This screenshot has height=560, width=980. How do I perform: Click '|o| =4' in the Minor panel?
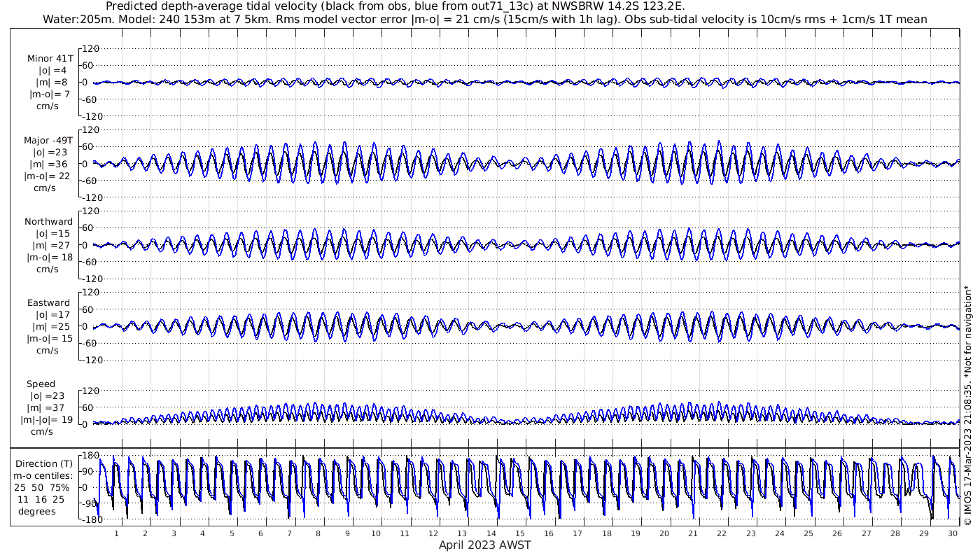(52, 71)
